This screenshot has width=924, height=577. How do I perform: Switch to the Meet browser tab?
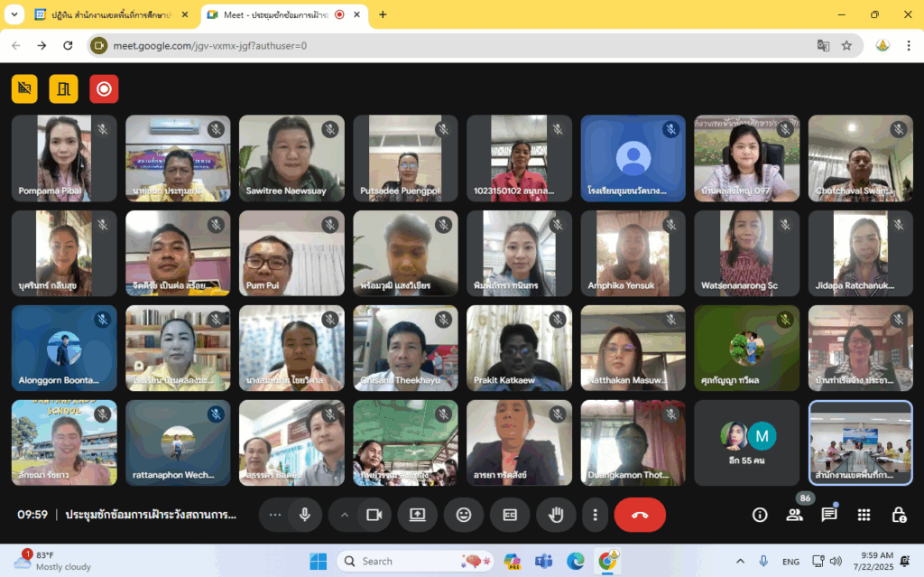point(284,14)
